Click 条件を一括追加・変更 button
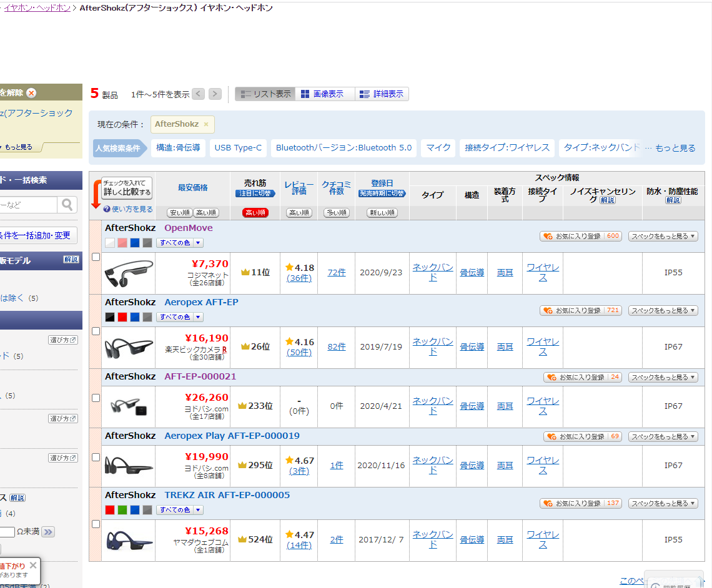 [x=38, y=235]
